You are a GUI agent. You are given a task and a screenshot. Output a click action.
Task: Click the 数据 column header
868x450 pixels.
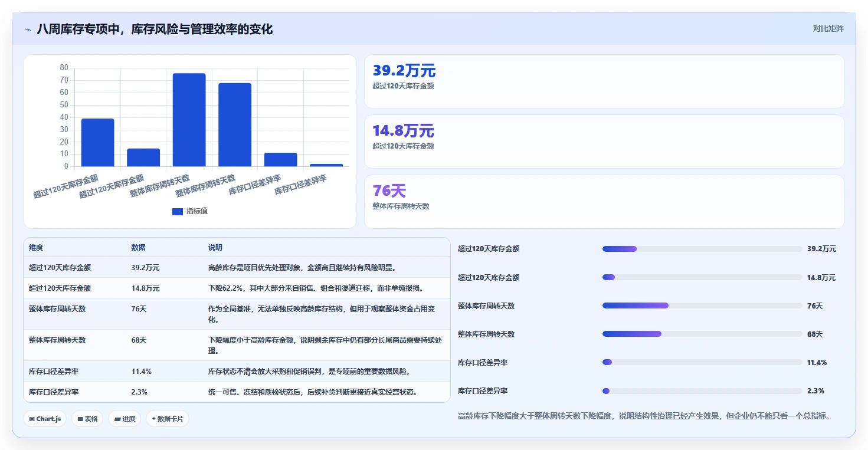click(x=138, y=248)
